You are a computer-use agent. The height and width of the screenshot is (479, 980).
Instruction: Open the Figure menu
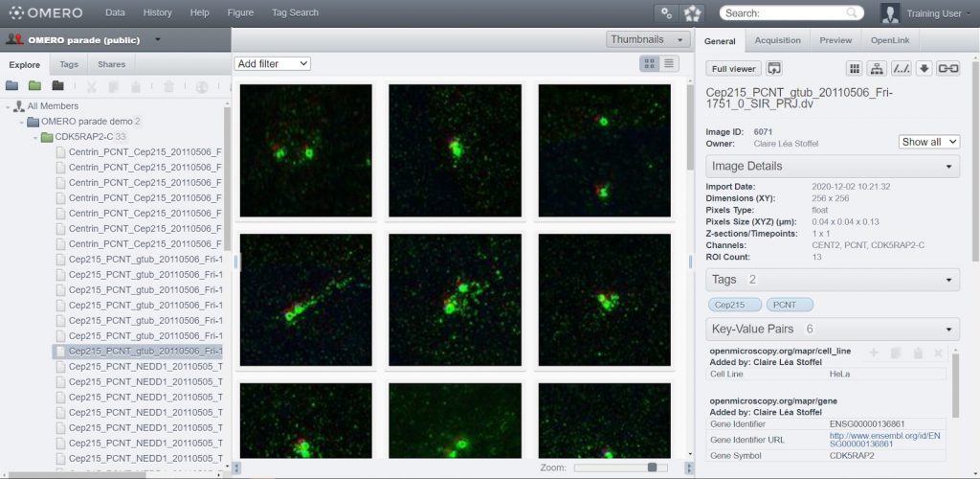(x=239, y=13)
